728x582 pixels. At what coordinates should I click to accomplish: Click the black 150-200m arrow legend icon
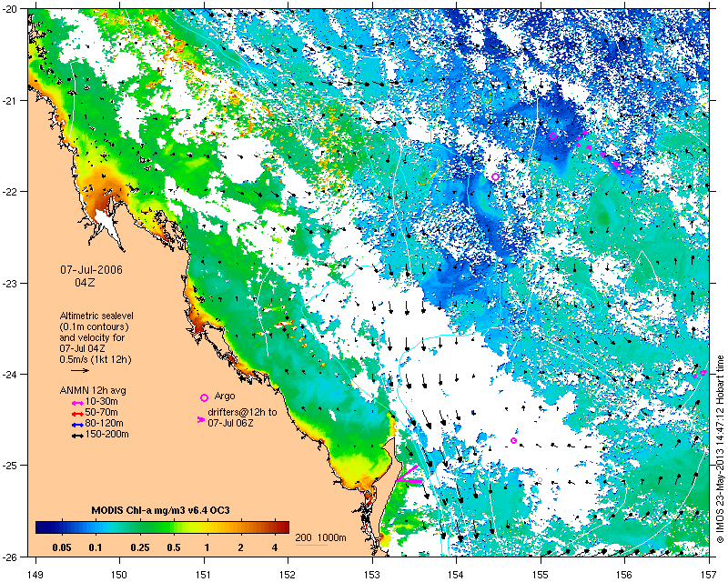77,436
